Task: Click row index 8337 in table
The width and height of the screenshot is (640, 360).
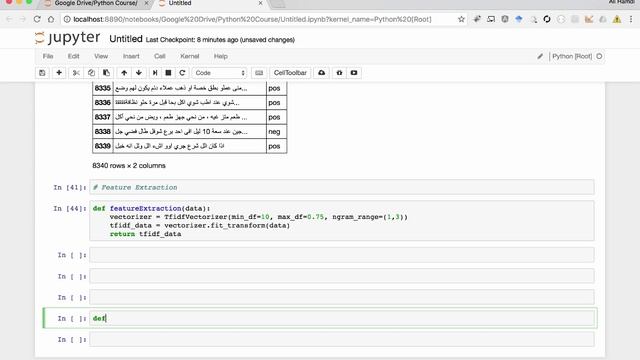Action: point(102,117)
